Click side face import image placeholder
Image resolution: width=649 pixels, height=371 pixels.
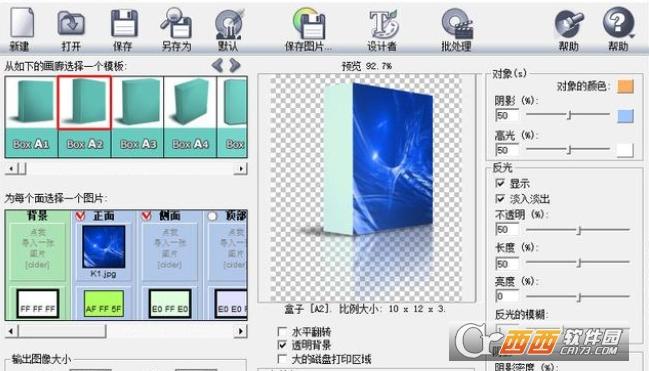170,251
